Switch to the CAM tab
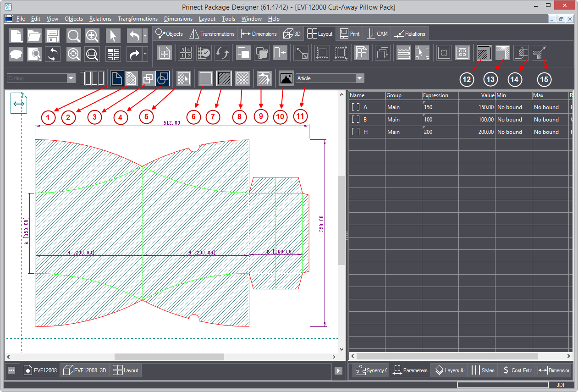The height and width of the screenshot is (392, 578). [377, 33]
